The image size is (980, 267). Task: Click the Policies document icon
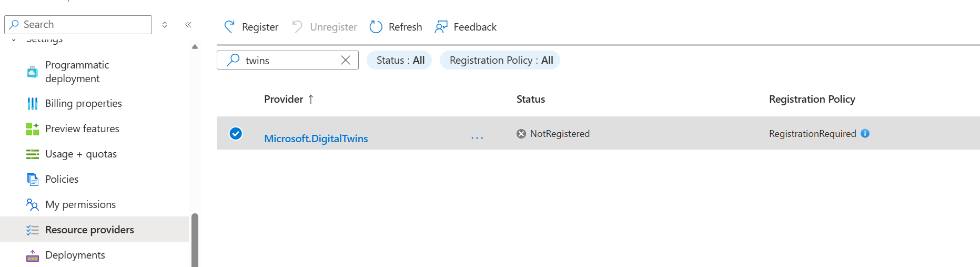coord(33,179)
